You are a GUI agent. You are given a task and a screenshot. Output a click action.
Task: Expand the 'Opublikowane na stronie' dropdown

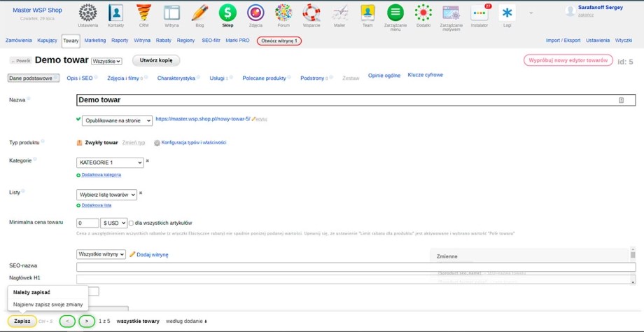tap(117, 120)
